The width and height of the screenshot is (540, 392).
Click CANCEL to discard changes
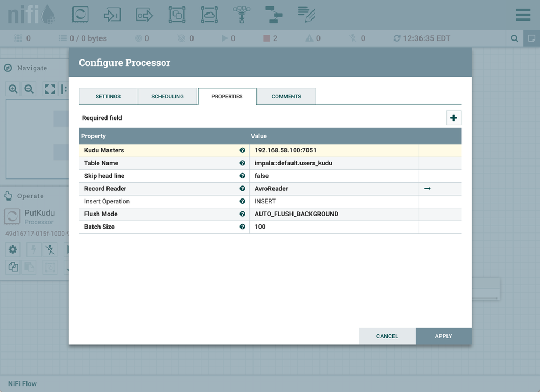coord(387,336)
